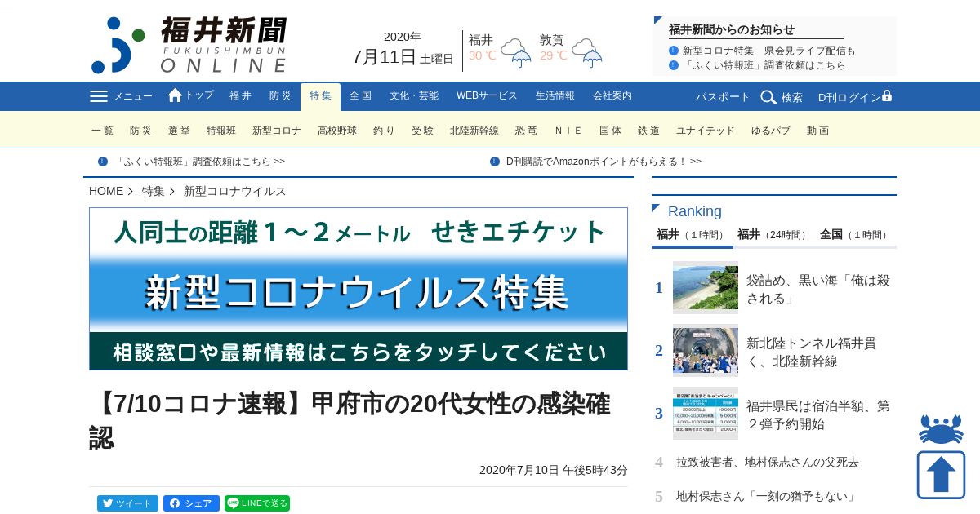Open 一覧 in the sub-navigation
The image size is (980, 514).
(103, 131)
